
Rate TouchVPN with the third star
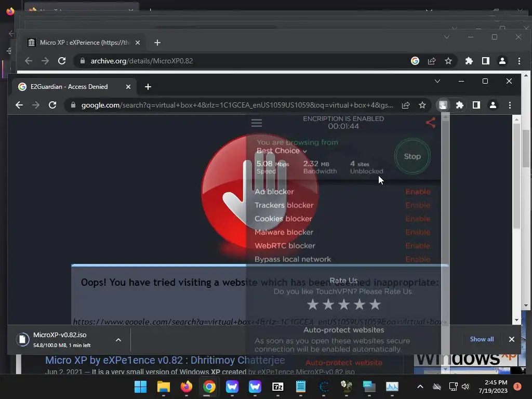[x=344, y=304]
